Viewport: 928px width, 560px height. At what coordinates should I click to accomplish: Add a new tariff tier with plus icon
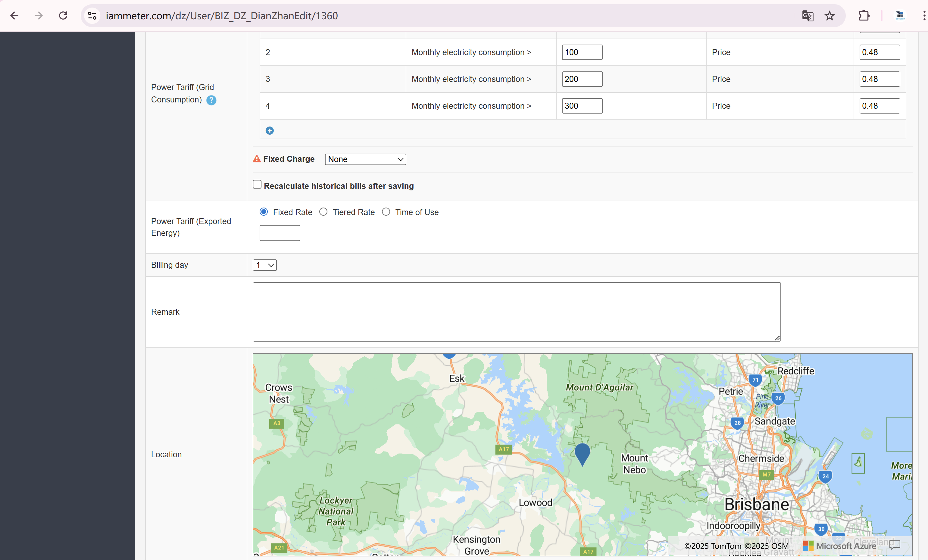[270, 131]
